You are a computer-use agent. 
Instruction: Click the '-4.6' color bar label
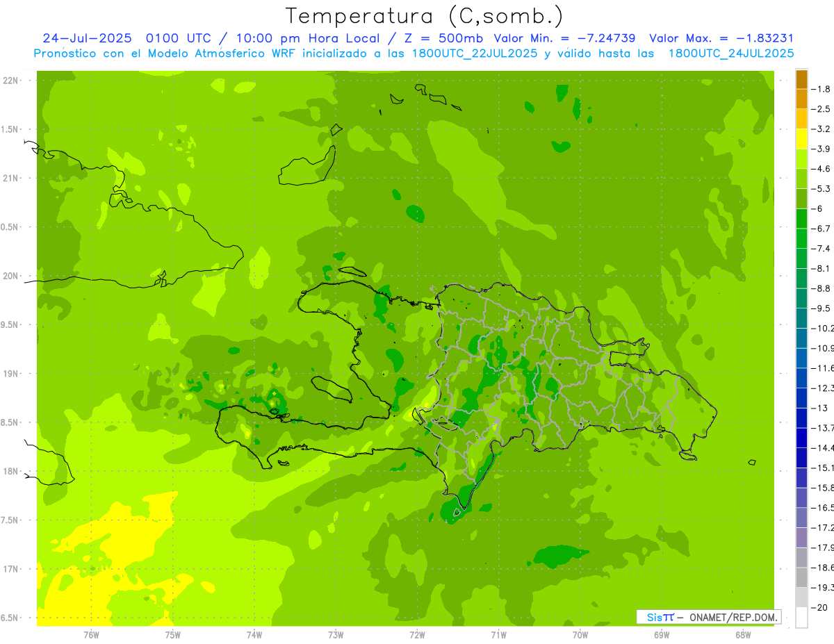pos(821,169)
